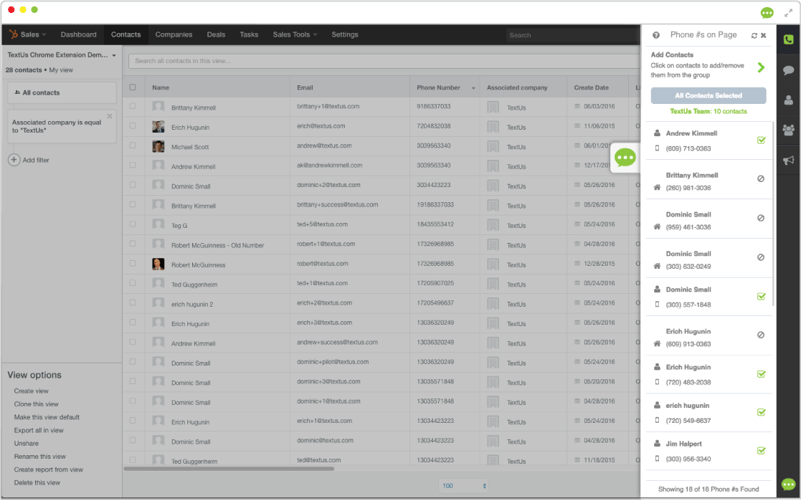Open the Contacts tab
The image size is (801, 501).
[x=126, y=35]
